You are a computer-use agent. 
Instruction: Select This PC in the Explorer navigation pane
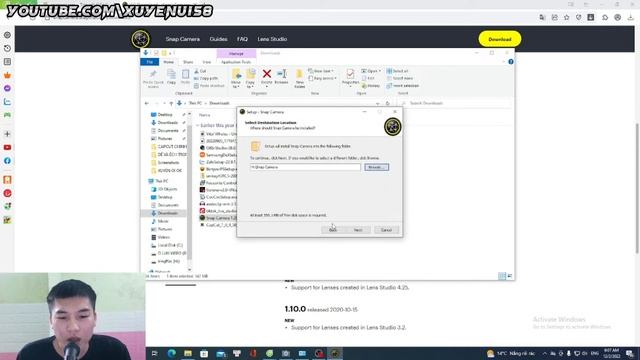162,181
